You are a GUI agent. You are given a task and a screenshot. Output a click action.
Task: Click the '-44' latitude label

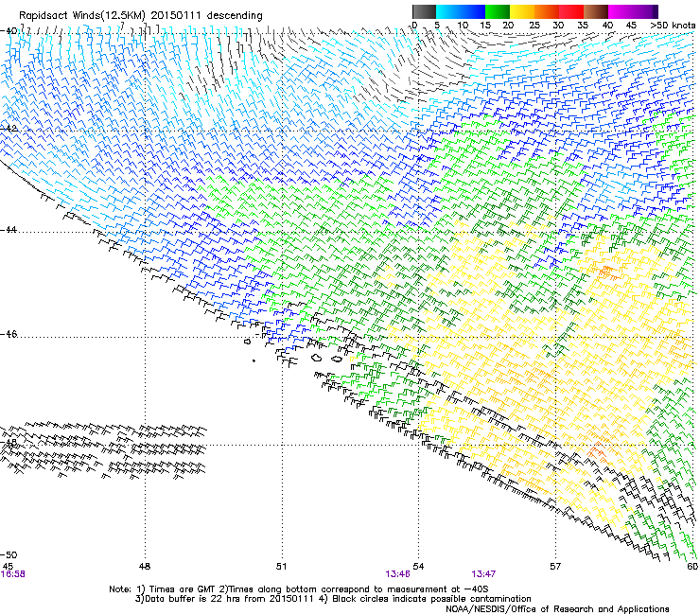(x=9, y=230)
